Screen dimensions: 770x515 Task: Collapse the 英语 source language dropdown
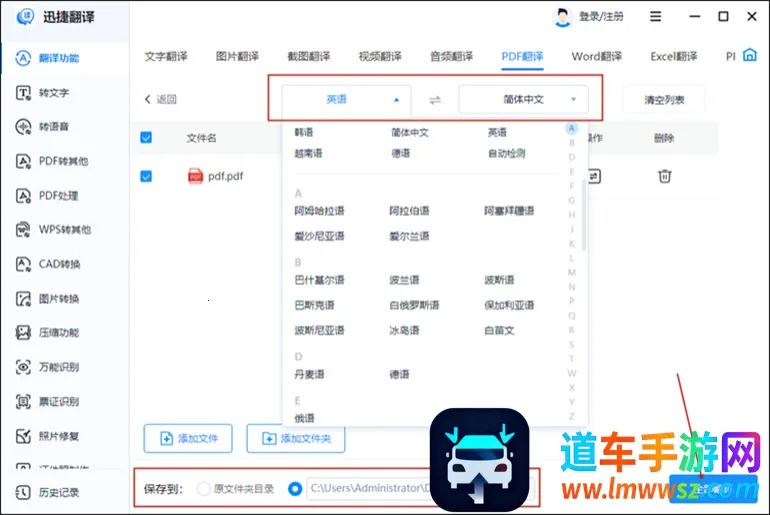(346, 100)
